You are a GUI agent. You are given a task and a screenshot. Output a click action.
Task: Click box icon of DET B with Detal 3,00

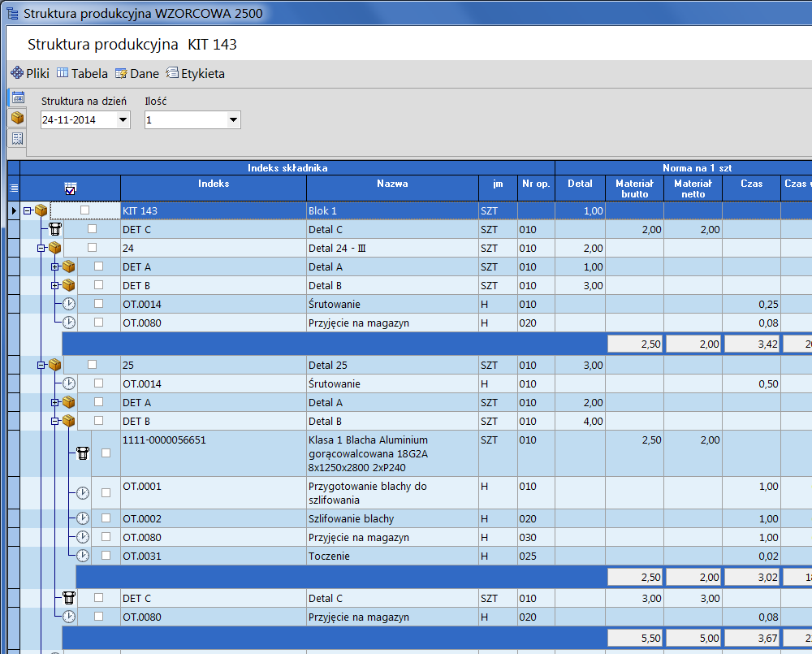(69, 285)
